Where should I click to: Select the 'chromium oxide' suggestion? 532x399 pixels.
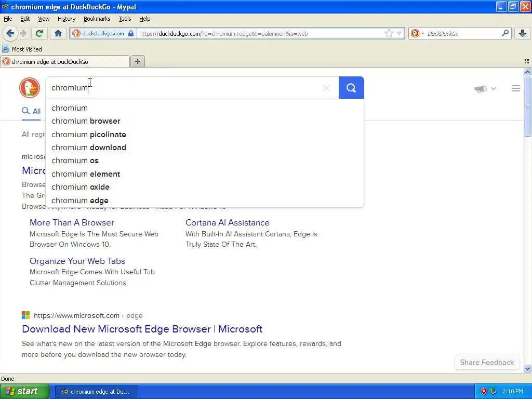click(x=205, y=187)
